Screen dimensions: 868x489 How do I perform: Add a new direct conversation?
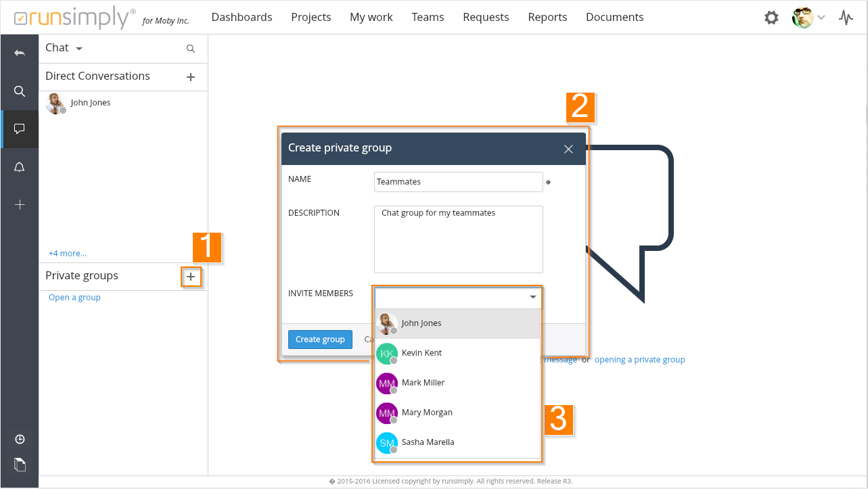pos(191,77)
